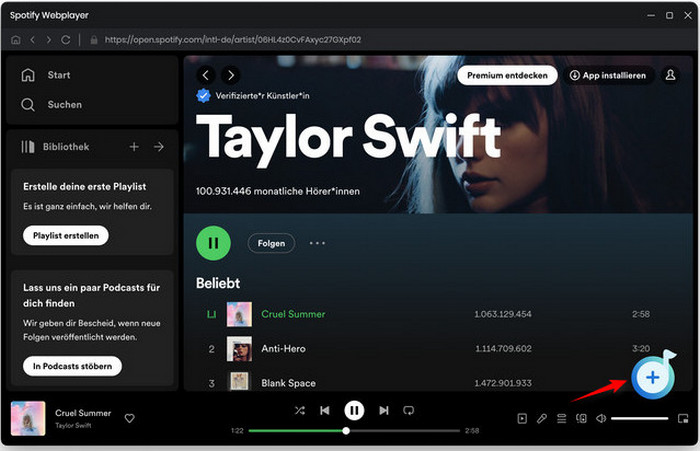Viewport: 700px width, 451px height.
Task: Click the 3:20 duration of Anti-Hero
Action: tap(641, 348)
